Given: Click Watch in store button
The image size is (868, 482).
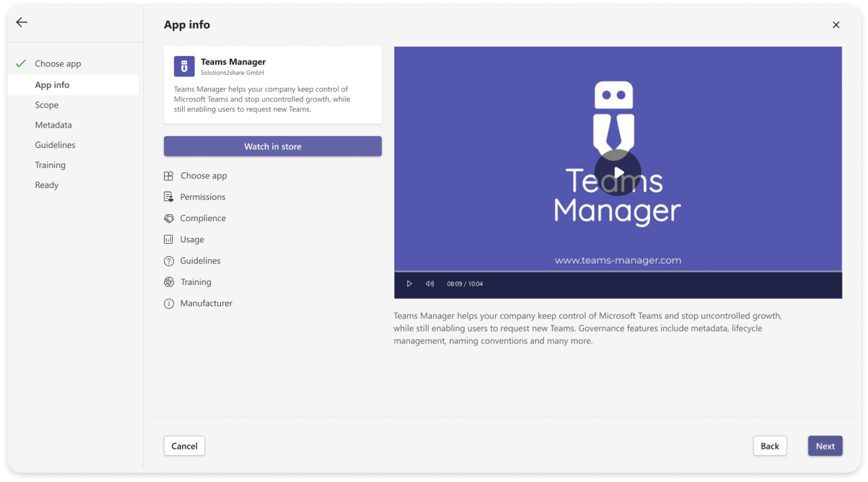Looking at the screenshot, I should coord(273,146).
